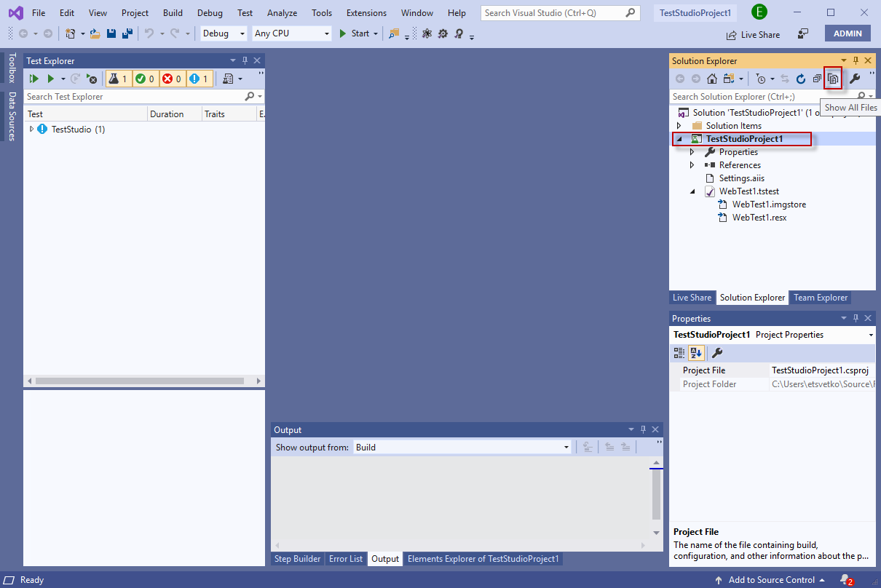
Task: Click the Home icon in Solution Explorer
Action: [x=712, y=79]
